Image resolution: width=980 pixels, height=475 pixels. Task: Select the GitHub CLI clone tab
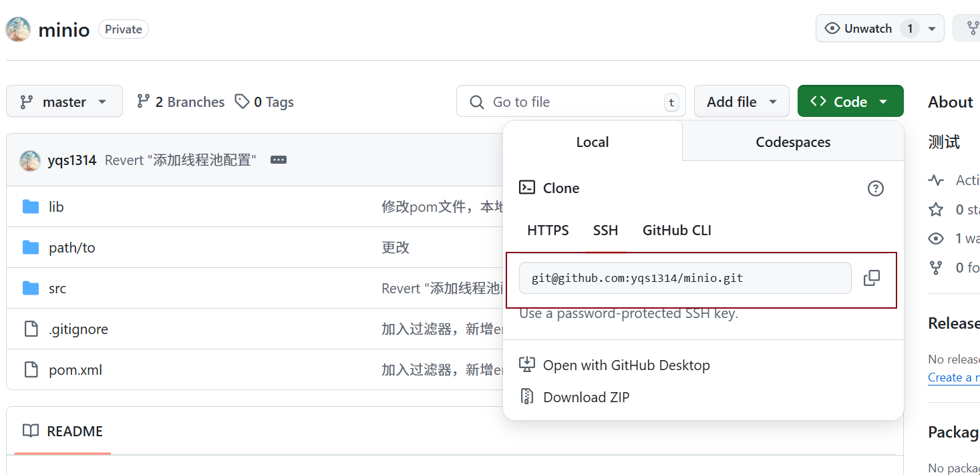(677, 230)
